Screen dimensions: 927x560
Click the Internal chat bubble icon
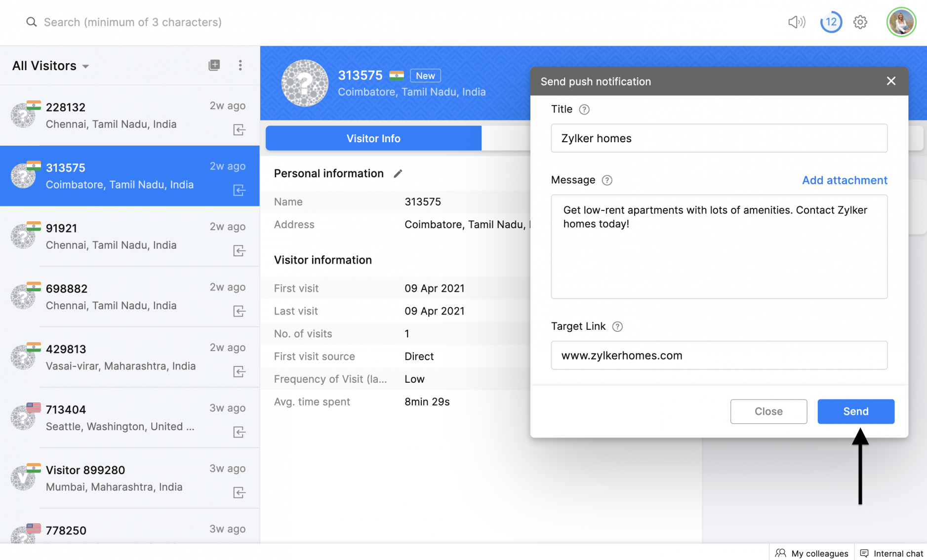click(x=864, y=553)
